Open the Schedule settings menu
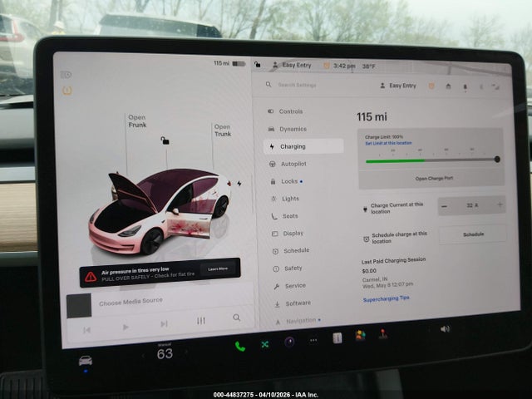Viewport: 532px width, 399px height. click(296, 250)
